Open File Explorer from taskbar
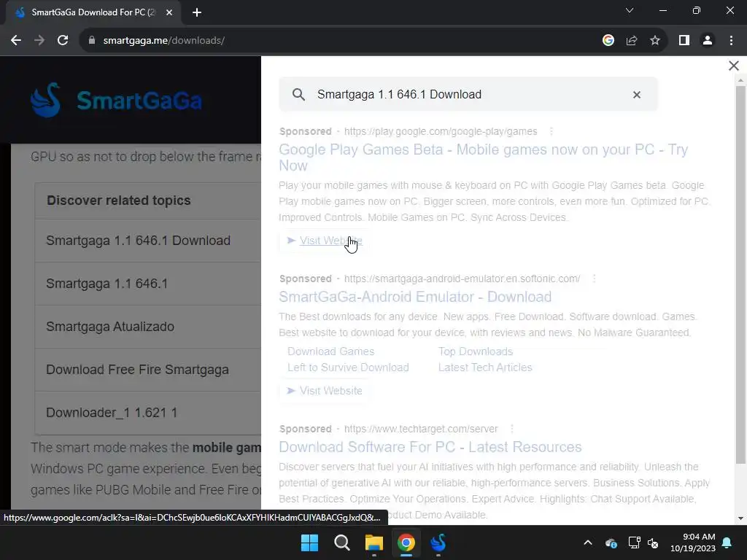This screenshot has height=560, width=747. click(374, 542)
